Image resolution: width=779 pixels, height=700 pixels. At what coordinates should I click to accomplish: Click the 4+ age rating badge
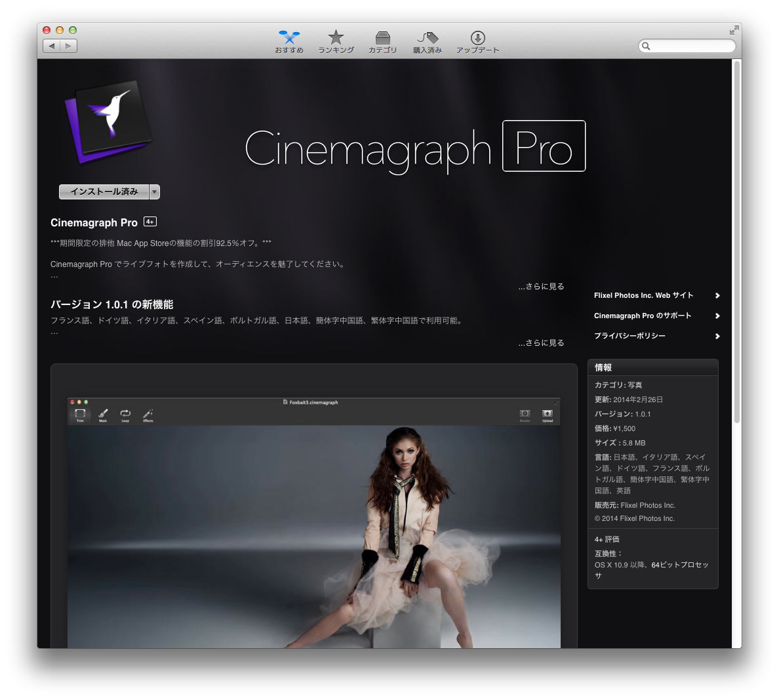tap(150, 222)
